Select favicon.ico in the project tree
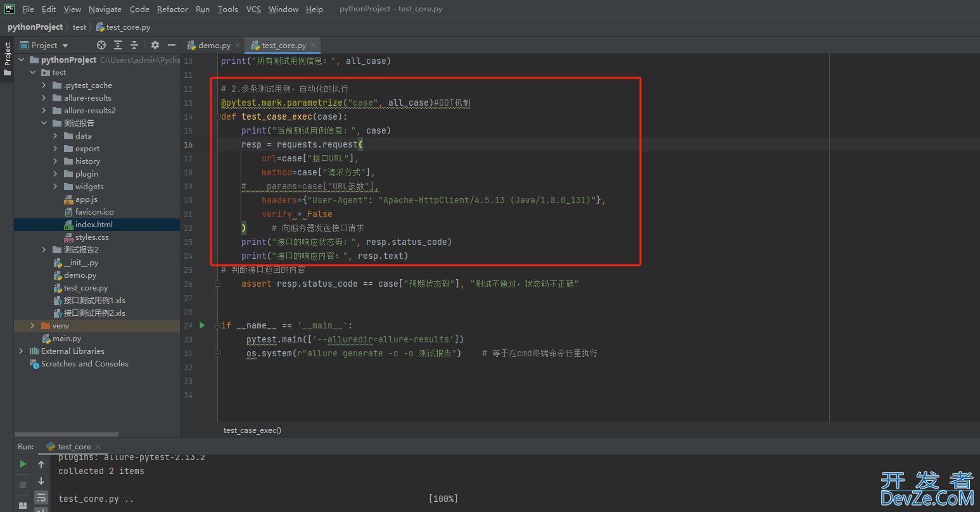The image size is (980, 512). point(94,211)
